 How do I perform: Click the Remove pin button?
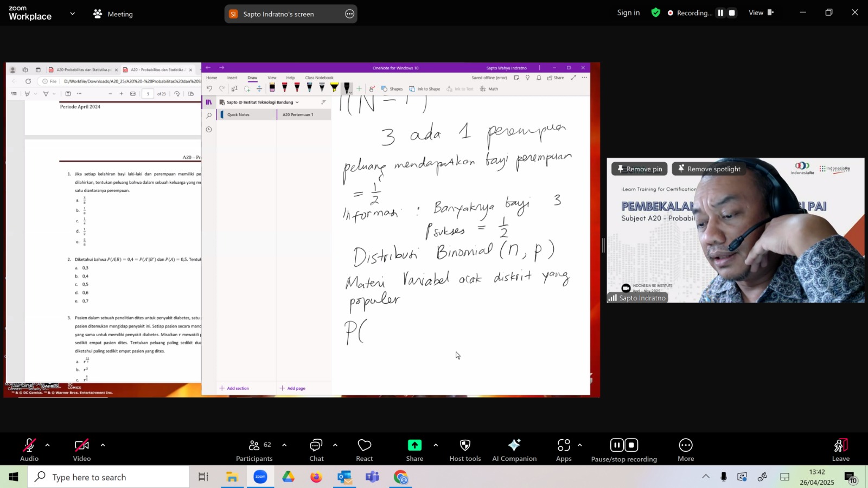pyautogui.click(x=640, y=169)
